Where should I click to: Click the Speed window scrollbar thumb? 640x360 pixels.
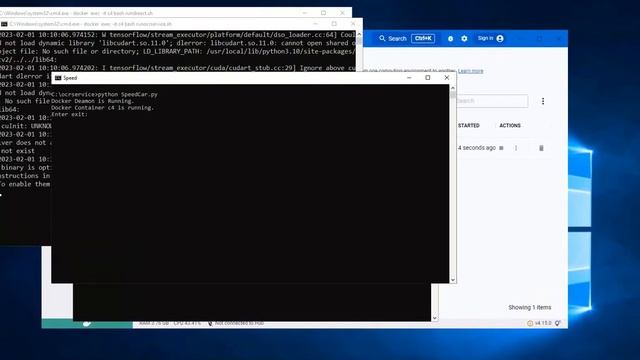coord(453,95)
